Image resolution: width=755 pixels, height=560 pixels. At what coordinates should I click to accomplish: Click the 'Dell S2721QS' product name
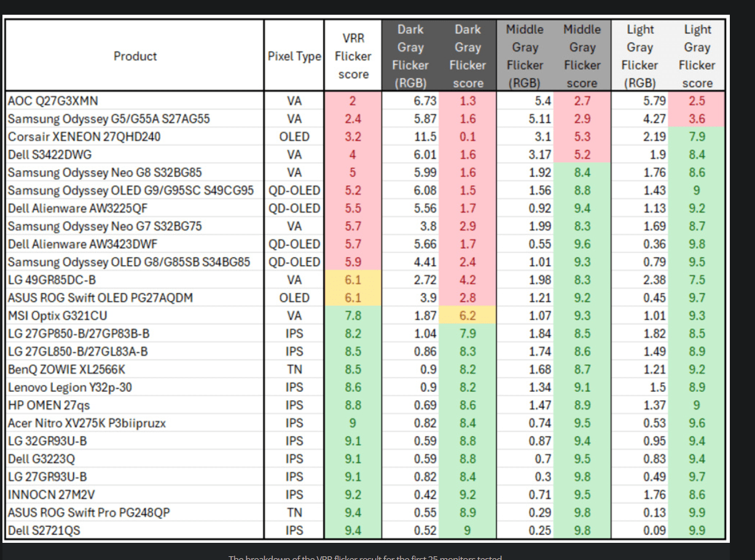pyautogui.click(x=44, y=531)
